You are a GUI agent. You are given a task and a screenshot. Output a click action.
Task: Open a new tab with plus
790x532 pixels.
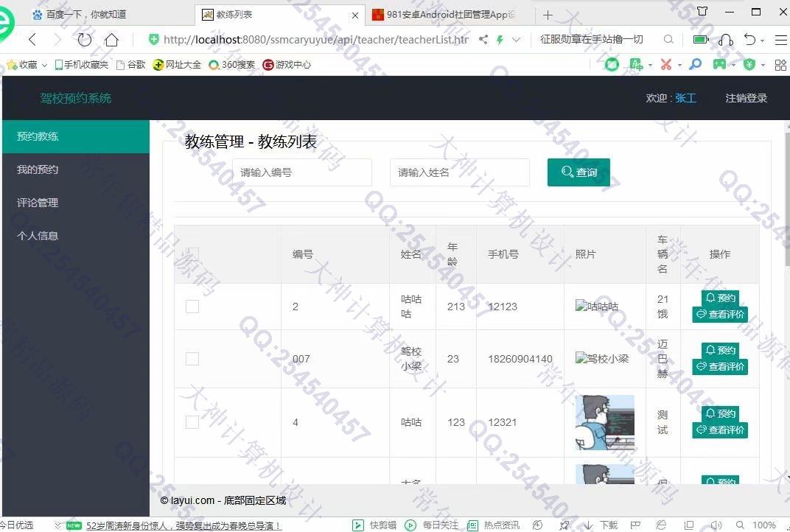[548, 15]
